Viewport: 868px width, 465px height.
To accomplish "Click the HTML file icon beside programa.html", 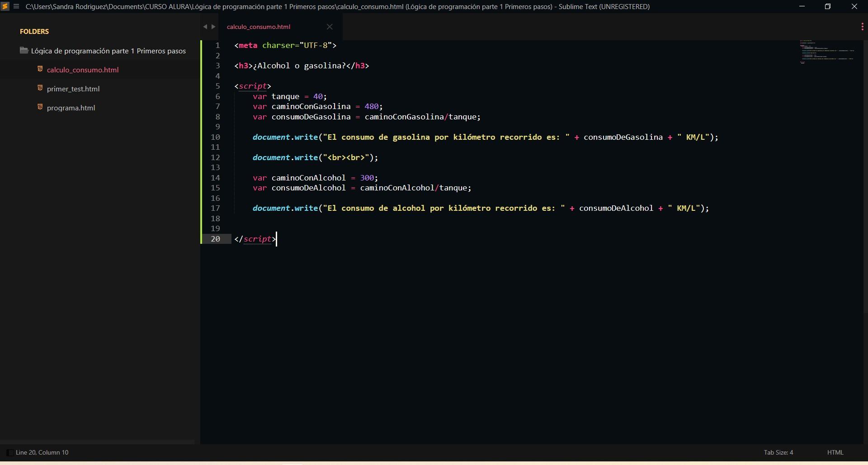I will (x=40, y=107).
